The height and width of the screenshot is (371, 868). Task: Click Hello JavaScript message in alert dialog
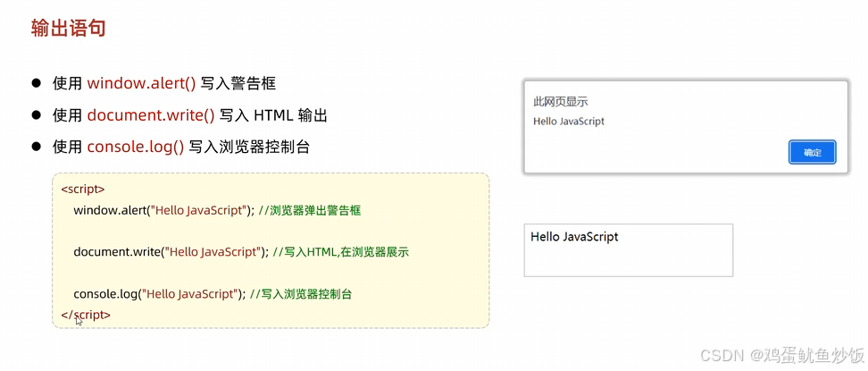[x=569, y=121]
